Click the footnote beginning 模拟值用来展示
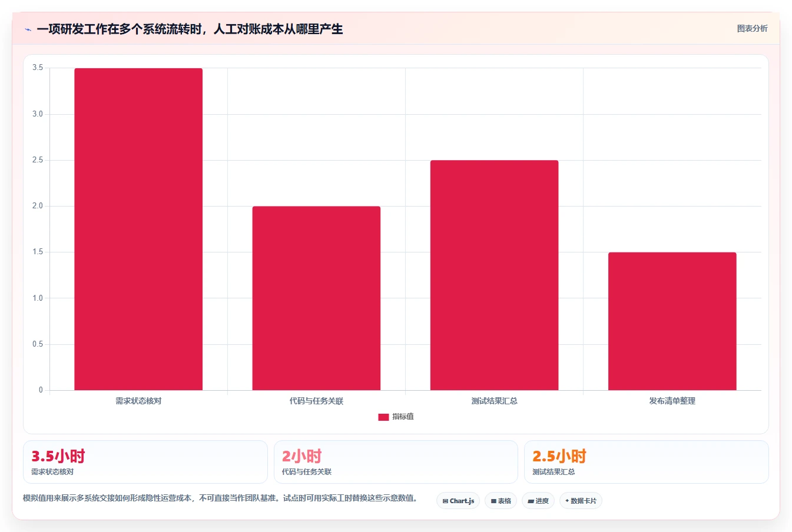 pos(221,498)
